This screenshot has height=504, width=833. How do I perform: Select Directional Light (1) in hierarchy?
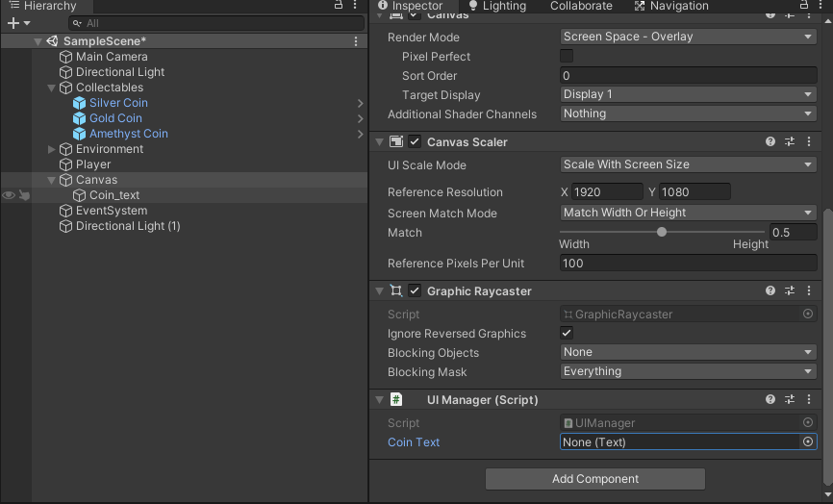tap(128, 226)
